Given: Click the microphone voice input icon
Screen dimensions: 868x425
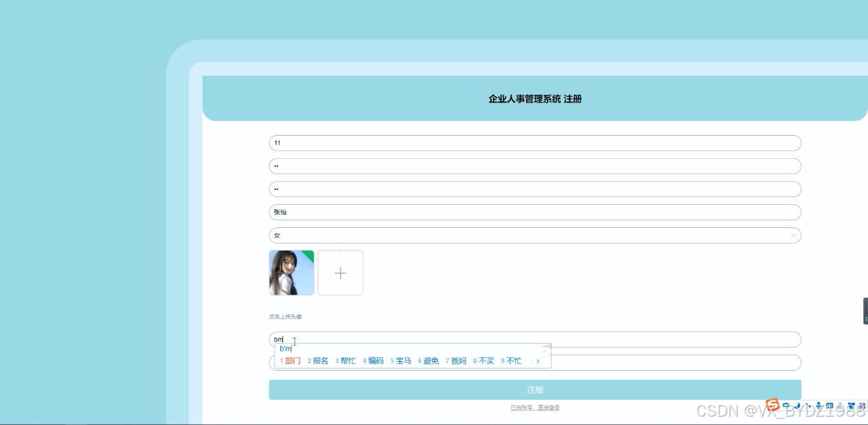Looking at the screenshot, I should [819, 406].
